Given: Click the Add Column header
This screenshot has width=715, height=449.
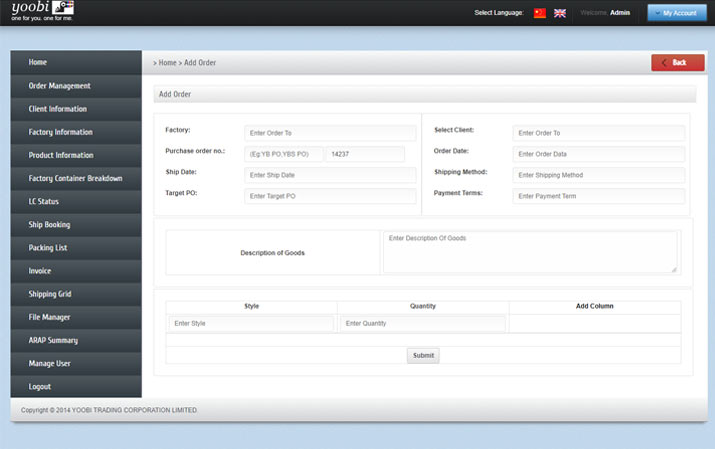Looking at the screenshot, I should tap(595, 306).
